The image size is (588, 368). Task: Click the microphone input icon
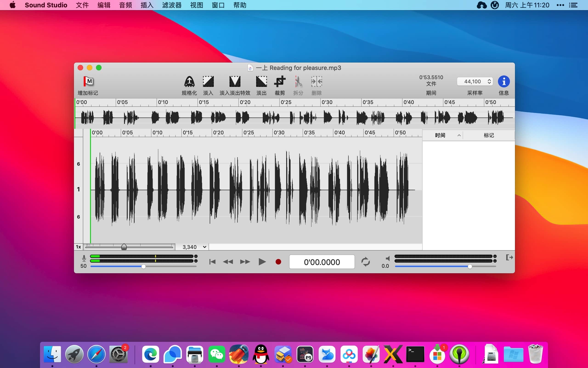tap(84, 258)
